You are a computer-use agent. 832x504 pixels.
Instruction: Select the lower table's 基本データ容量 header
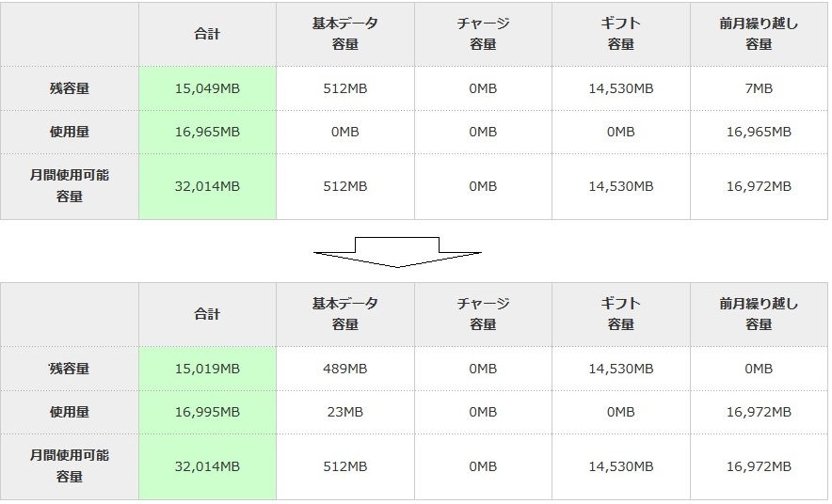(344, 314)
